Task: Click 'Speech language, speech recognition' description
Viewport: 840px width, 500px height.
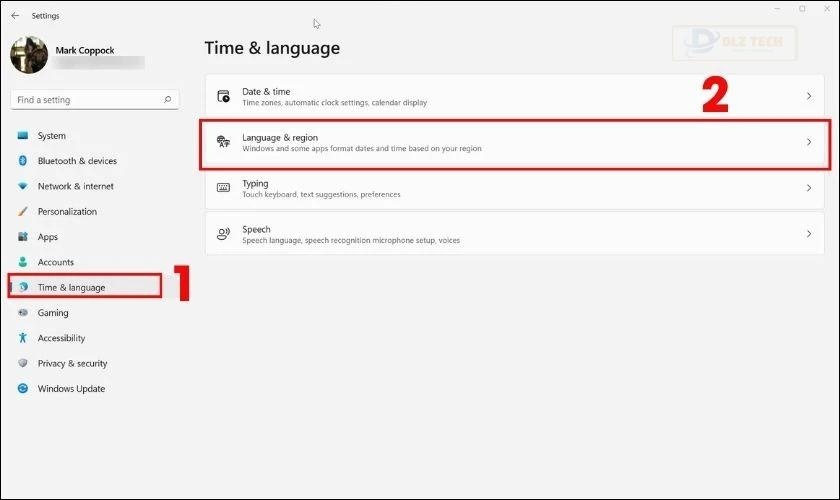Action: pos(351,241)
